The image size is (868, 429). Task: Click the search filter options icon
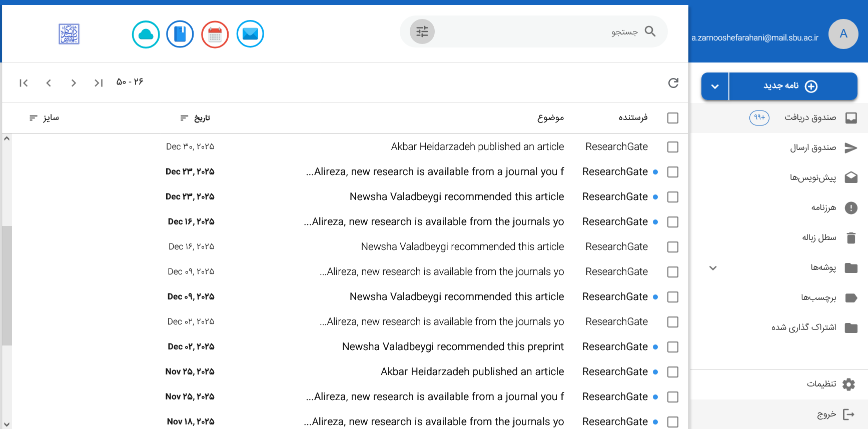[422, 31]
